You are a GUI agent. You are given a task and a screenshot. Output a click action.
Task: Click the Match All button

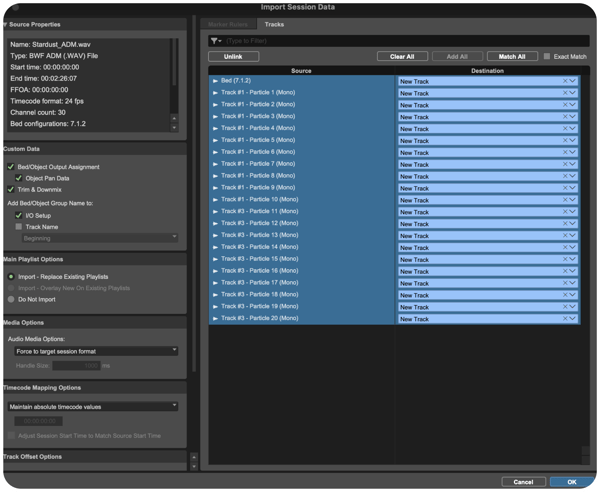tap(512, 56)
